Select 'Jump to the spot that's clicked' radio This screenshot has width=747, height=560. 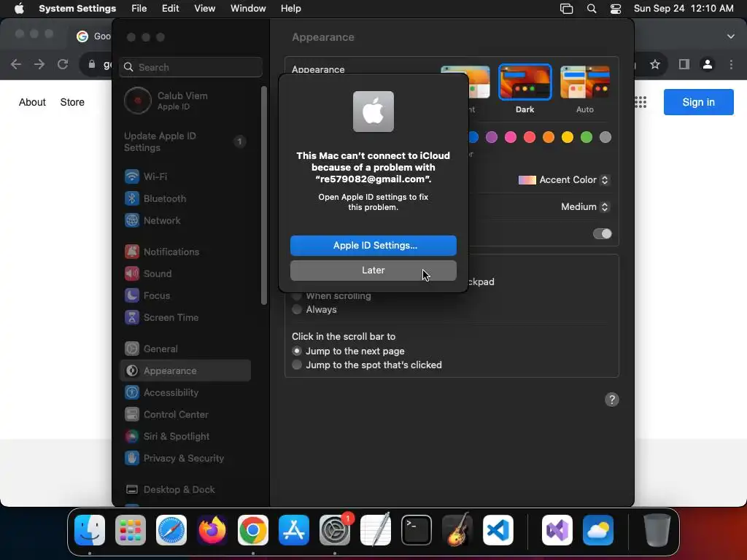pyautogui.click(x=297, y=365)
